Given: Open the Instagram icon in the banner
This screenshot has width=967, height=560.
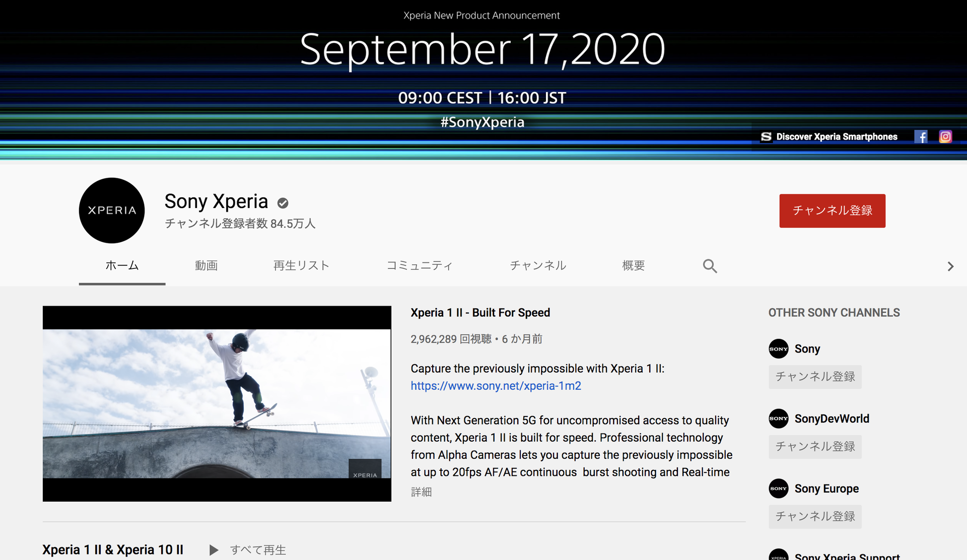Looking at the screenshot, I should coord(945,136).
